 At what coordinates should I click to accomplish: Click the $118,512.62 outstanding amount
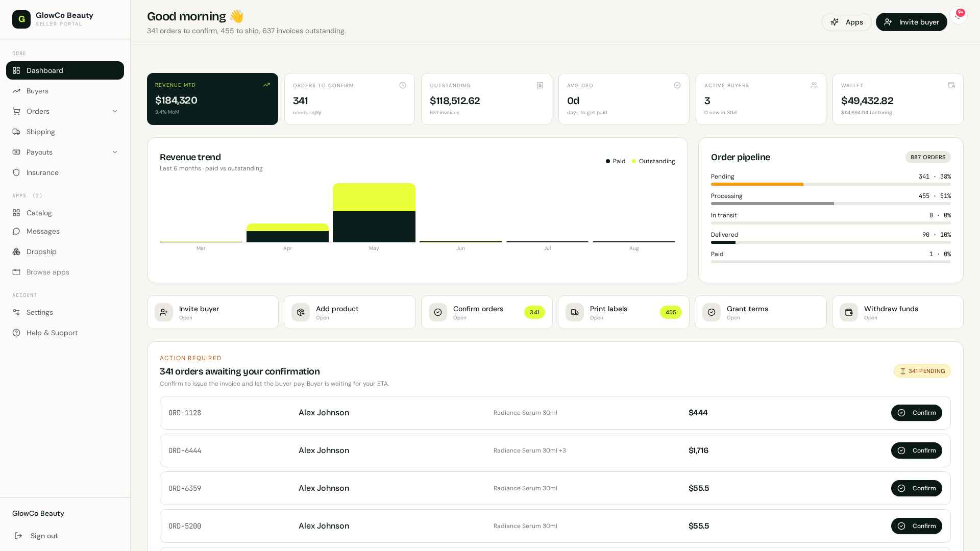[x=455, y=101]
